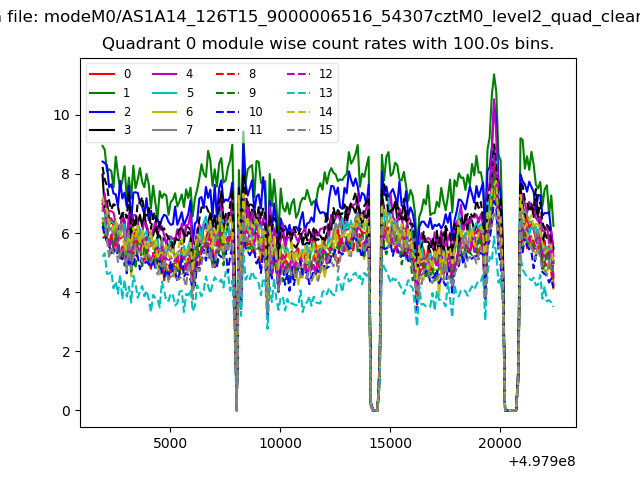This screenshot has height=480, width=640.
Task: Click the red dashed legend line for module 8
Action: (x=226, y=74)
